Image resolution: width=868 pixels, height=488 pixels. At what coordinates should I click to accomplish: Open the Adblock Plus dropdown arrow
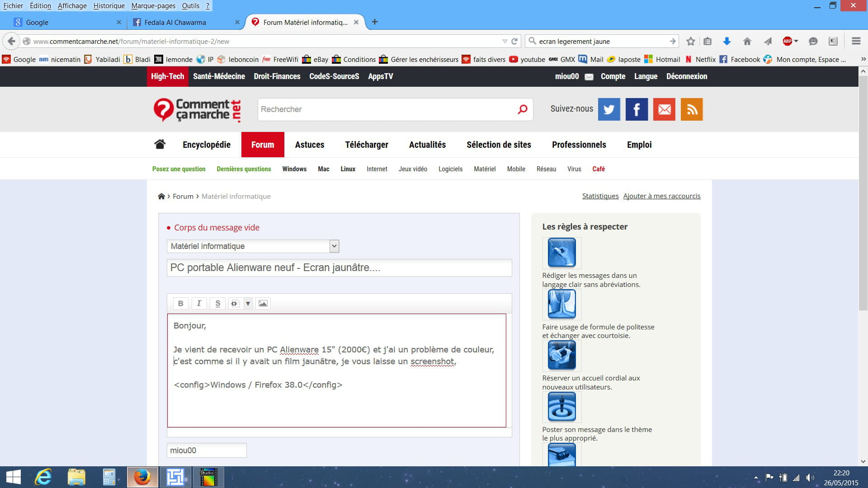pos(796,41)
